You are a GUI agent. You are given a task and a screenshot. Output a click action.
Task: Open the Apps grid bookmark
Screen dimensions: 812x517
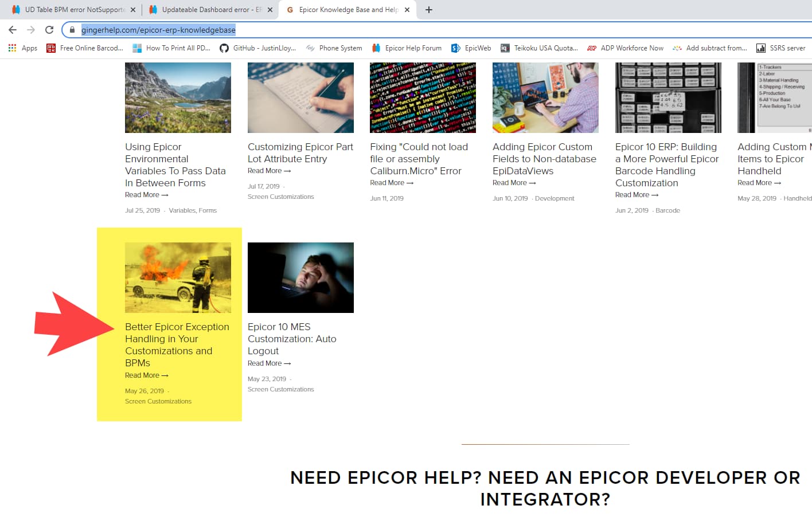coord(23,48)
